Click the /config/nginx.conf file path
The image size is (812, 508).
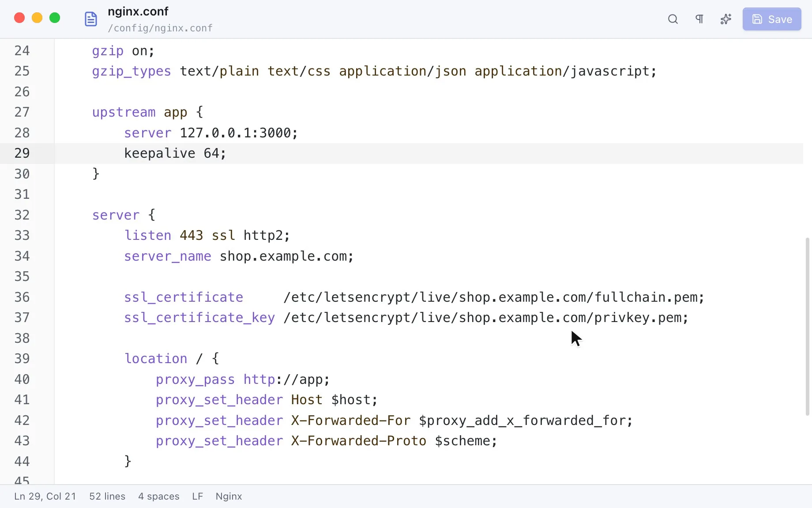tap(160, 28)
